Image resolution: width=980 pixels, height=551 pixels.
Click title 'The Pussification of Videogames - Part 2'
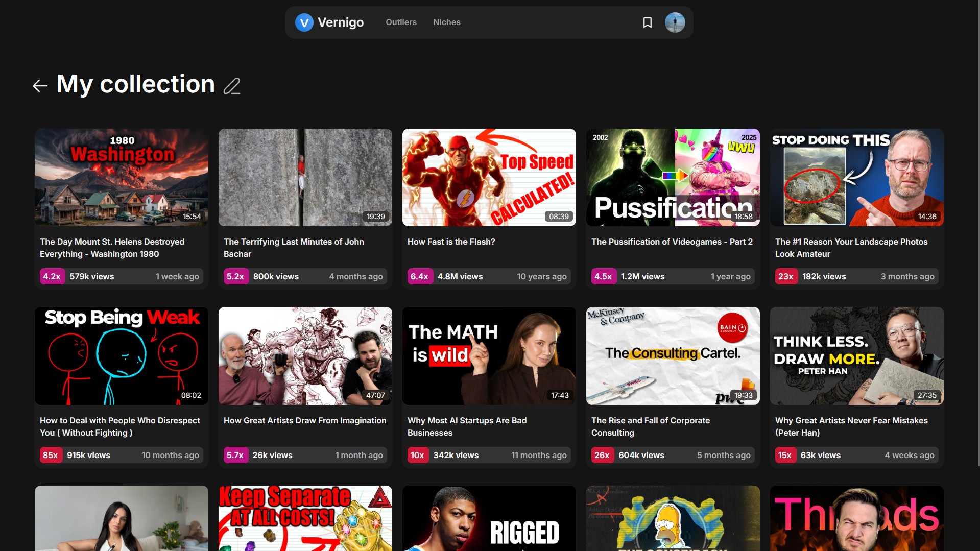[672, 242]
